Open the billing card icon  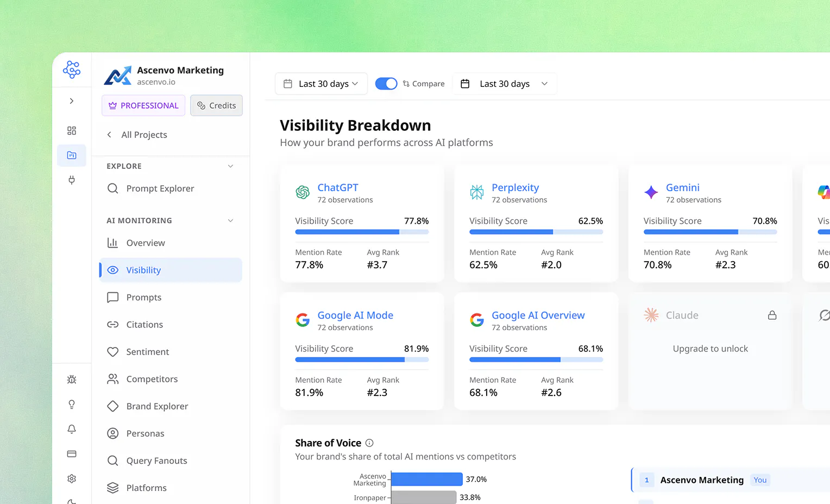[72, 454]
